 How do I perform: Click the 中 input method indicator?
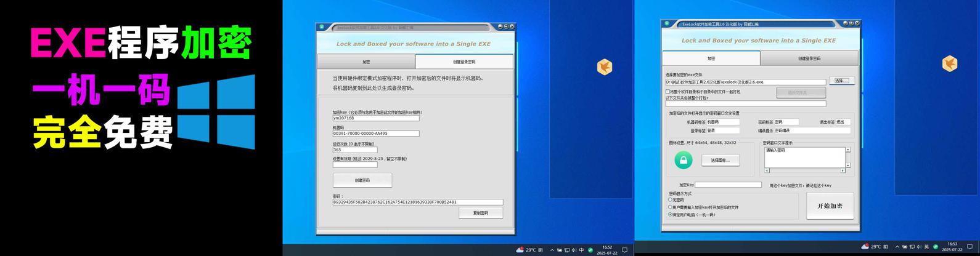click(x=581, y=250)
